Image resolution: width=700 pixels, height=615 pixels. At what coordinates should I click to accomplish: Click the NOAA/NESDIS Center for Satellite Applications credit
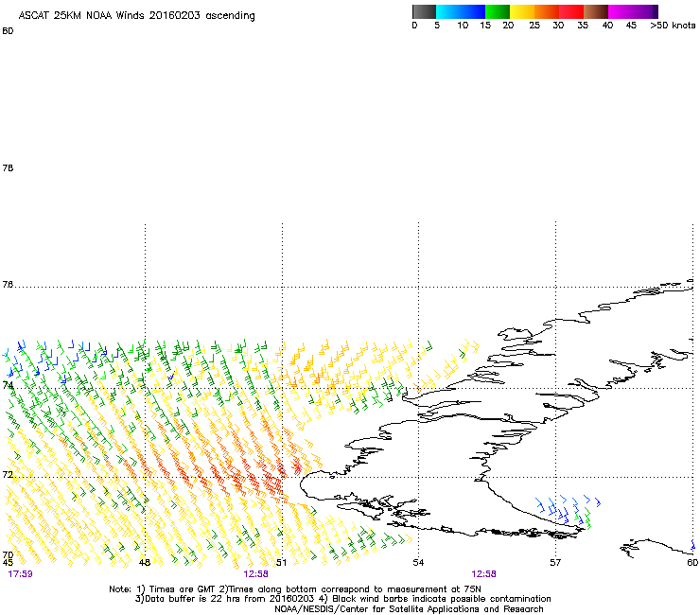pyautogui.click(x=409, y=608)
